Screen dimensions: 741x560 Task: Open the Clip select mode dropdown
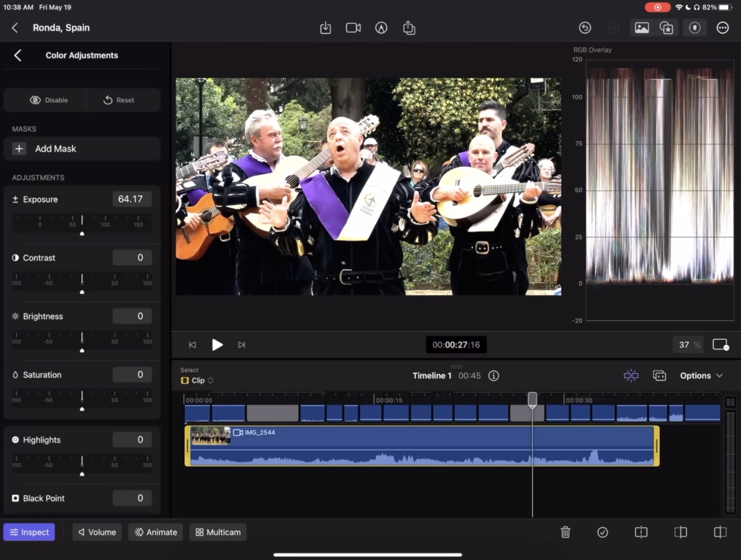(x=198, y=381)
